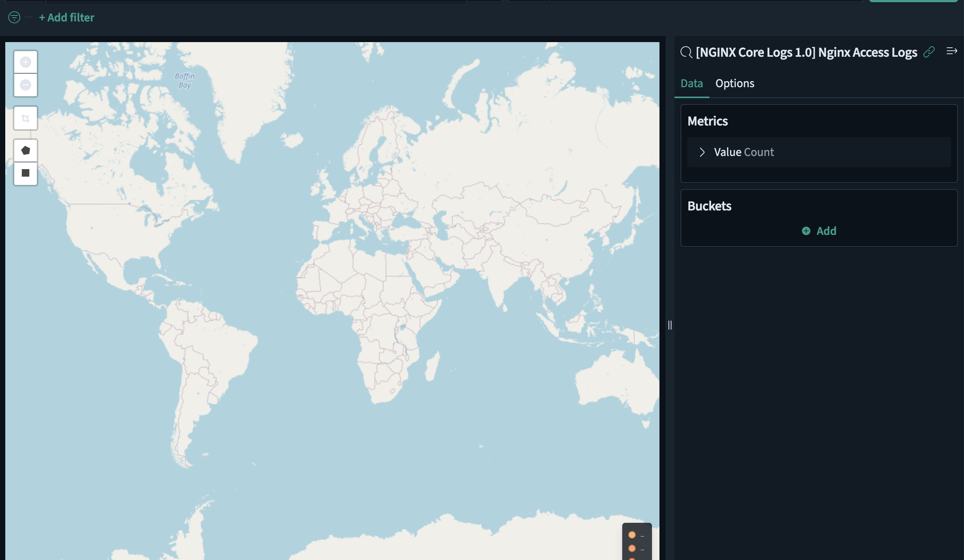This screenshot has width=964, height=560.
Task: Click the Value Count metric label
Action: 744,152
